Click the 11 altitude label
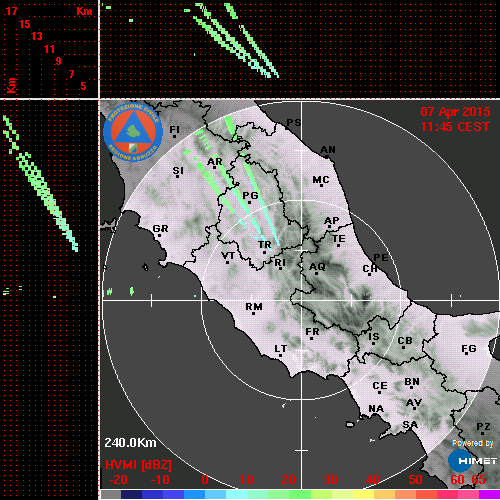Image resolution: width=500 pixels, height=500 pixels. point(49,49)
